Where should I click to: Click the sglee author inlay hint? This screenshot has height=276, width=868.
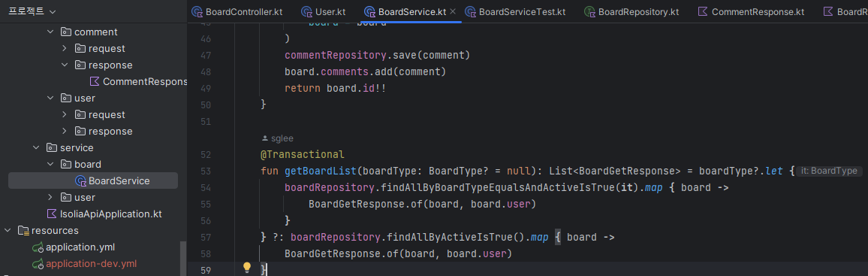(x=277, y=138)
